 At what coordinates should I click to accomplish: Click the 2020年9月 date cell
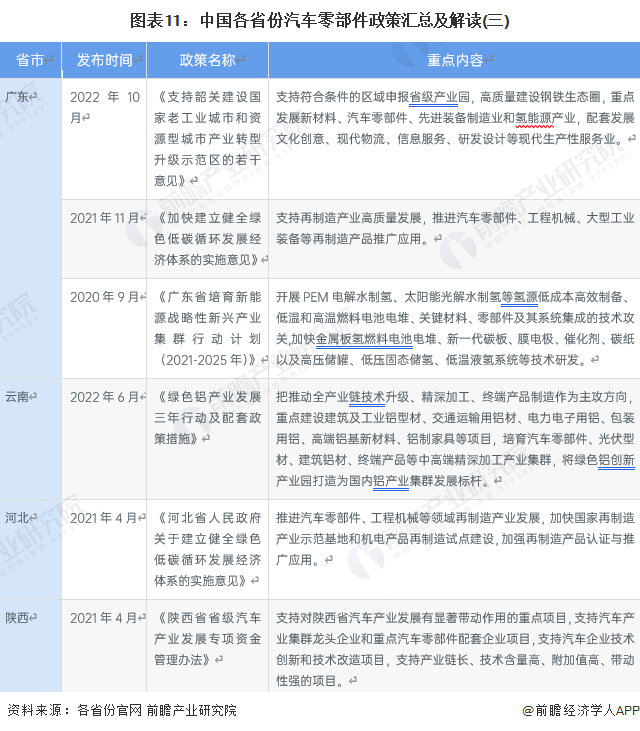tap(105, 297)
